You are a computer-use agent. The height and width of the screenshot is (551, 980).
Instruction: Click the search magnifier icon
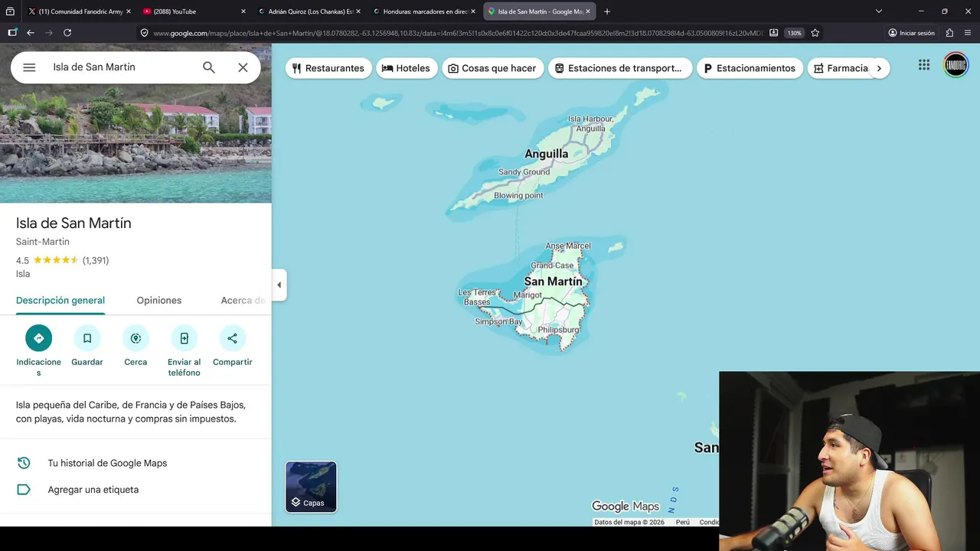pos(208,67)
